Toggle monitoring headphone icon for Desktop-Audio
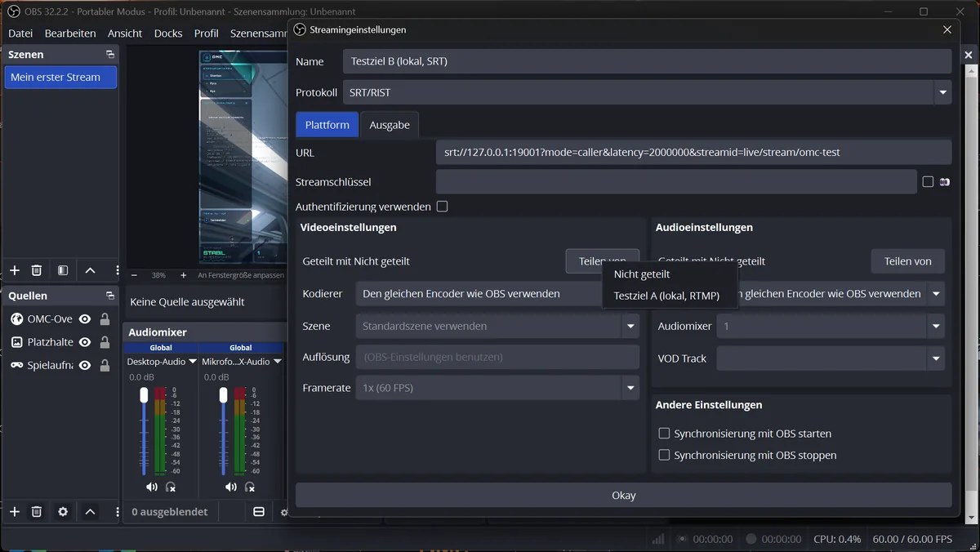Image resolution: width=980 pixels, height=552 pixels. click(x=171, y=487)
